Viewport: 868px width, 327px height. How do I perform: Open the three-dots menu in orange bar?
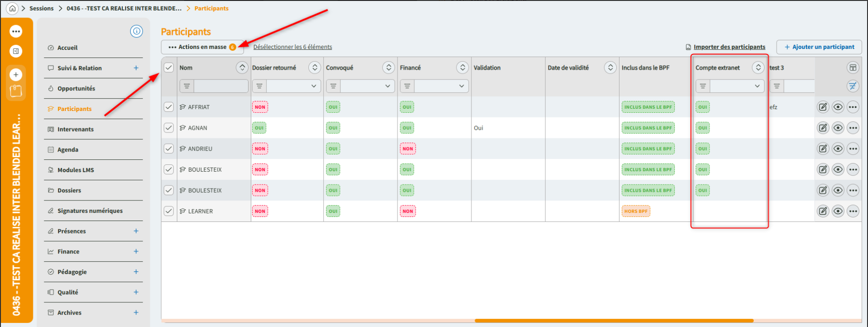pyautogui.click(x=16, y=32)
